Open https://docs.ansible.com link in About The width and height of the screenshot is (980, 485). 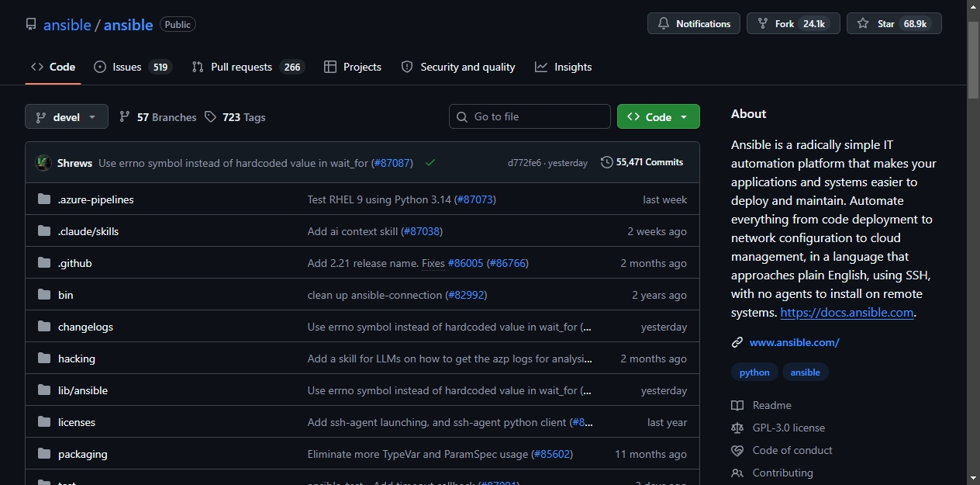(x=847, y=313)
